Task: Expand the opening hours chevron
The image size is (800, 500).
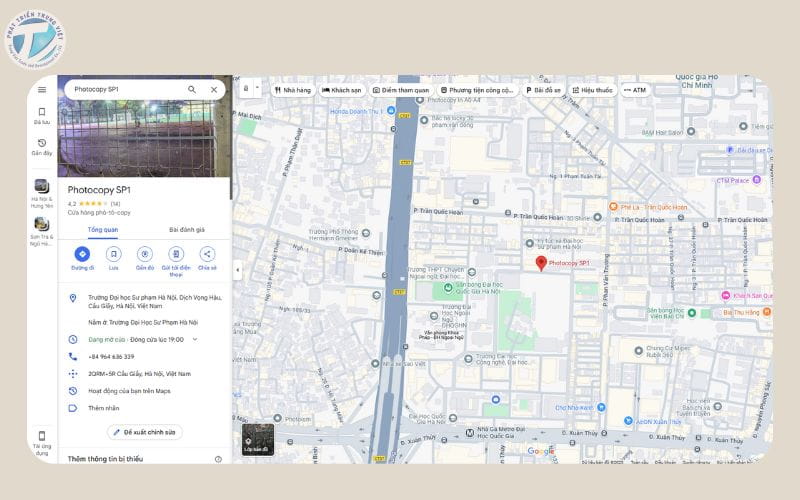Action: (x=195, y=340)
